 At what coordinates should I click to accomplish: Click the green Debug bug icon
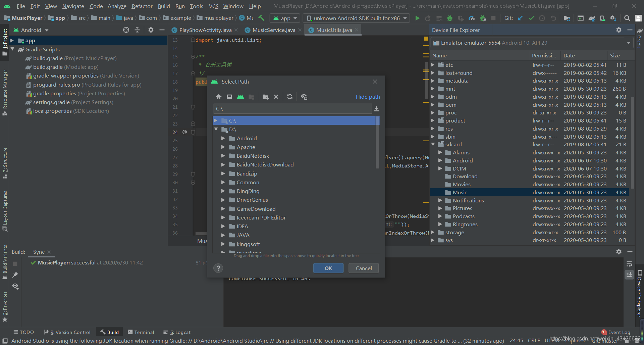pyautogui.click(x=450, y=18)
